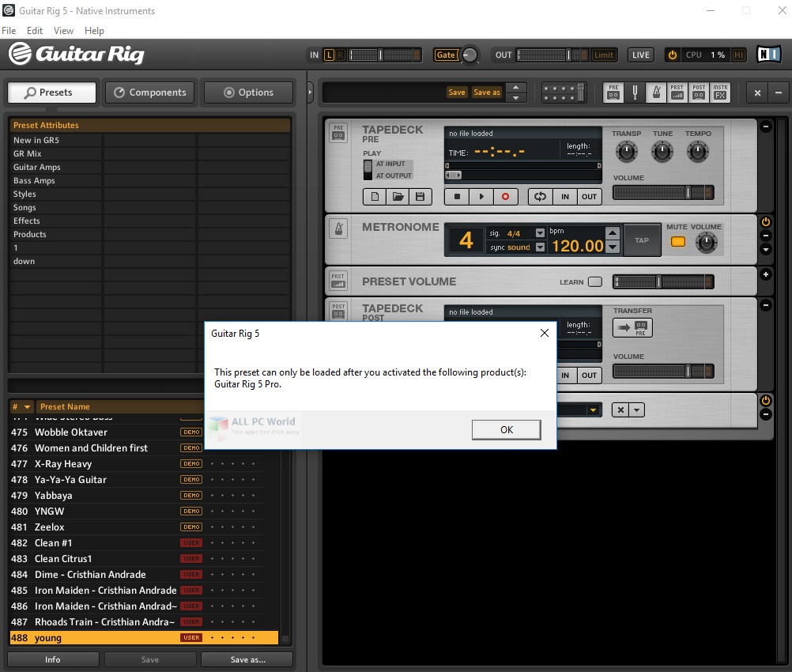Show Master FX via MSTR FX icon
Image resolution: width=792 pixels, height=672 pixels.
[720, 92]
